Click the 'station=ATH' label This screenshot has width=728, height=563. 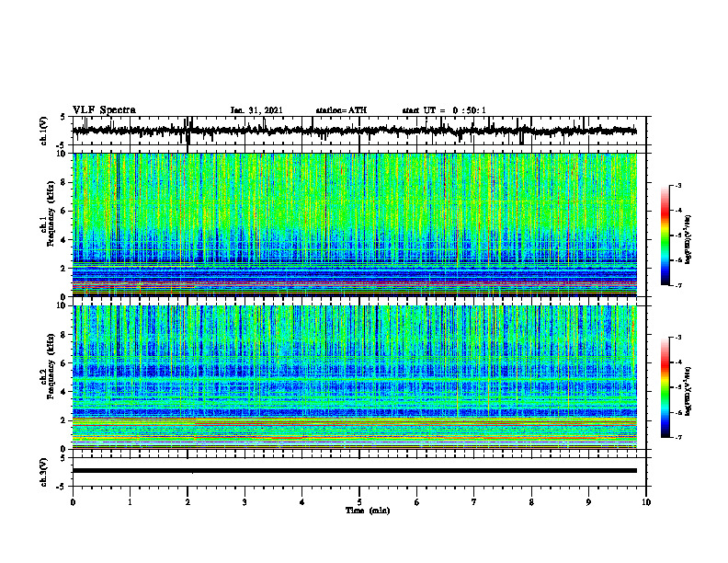(341, 110)
